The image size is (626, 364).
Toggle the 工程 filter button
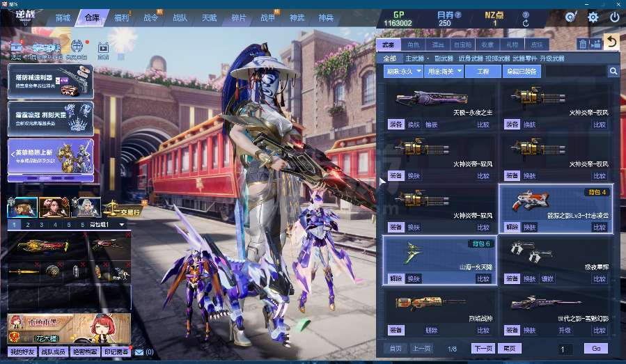[483, 72]
